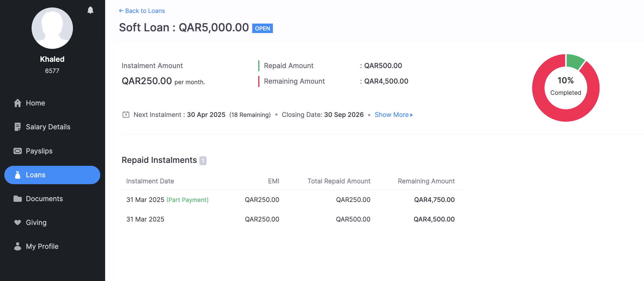The image size is (644, 281).
Task: Click the Documents folder icon
Action: (18, 199)
